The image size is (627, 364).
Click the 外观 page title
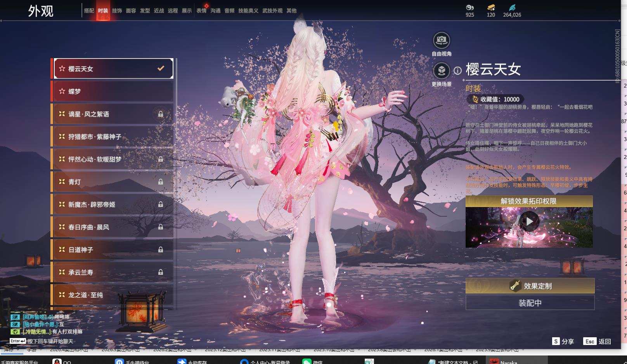[x=41, y=11]
